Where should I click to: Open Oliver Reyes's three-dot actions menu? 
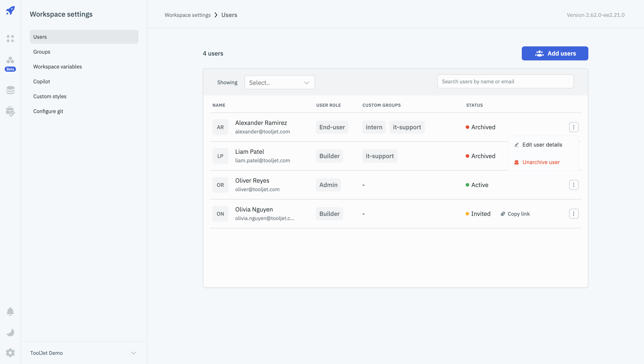point(573,185)
